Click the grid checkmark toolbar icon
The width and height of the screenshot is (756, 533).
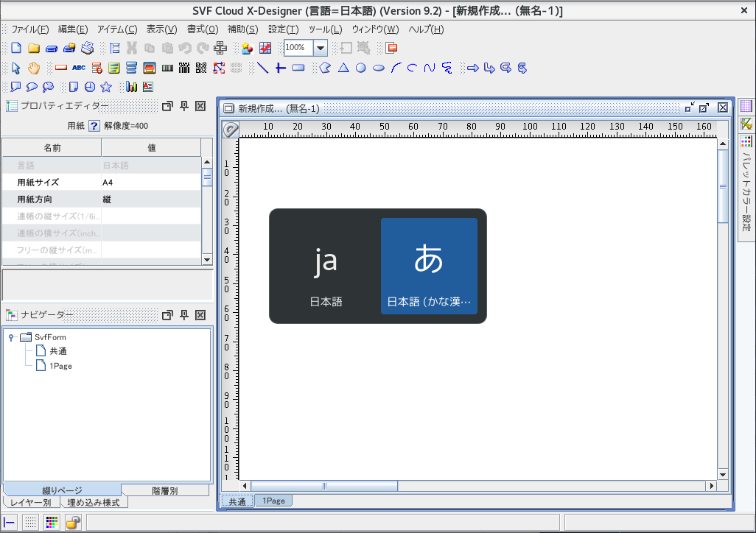pyautogui.click(x=265, y=48)
